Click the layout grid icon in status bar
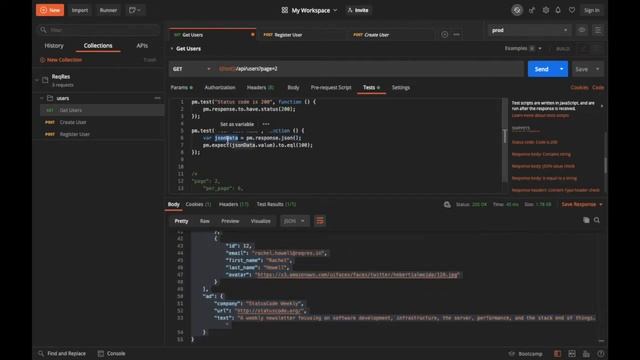The height and width of the screenshot is (360, 640). click(x=572, y=354)
